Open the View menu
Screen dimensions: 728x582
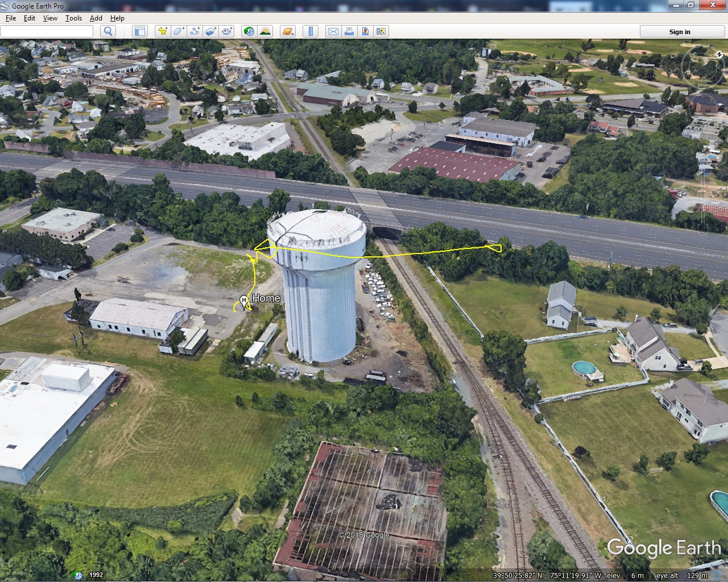point(50,18)
